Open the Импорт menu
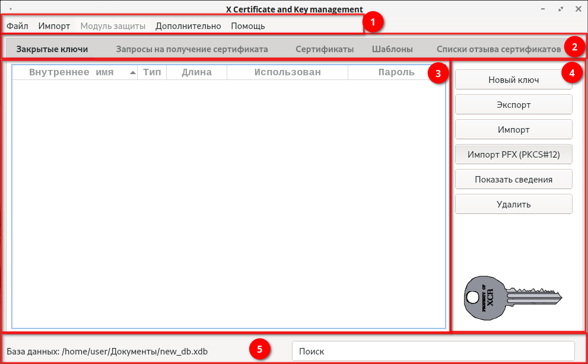The height and width of the screenshot is (364, 588). (x=54, y=26)
